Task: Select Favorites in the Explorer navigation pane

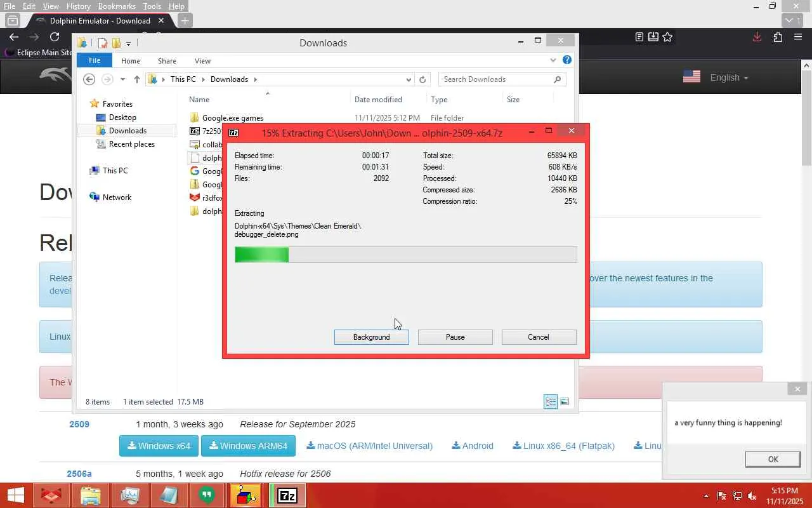Action: tap(117, 104)
